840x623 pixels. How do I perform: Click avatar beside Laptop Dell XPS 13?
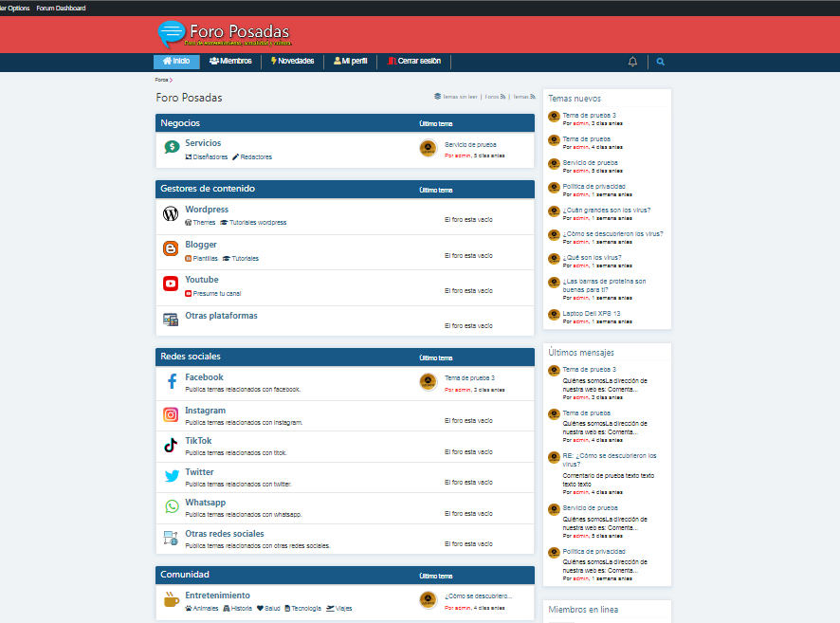point(554,315)
